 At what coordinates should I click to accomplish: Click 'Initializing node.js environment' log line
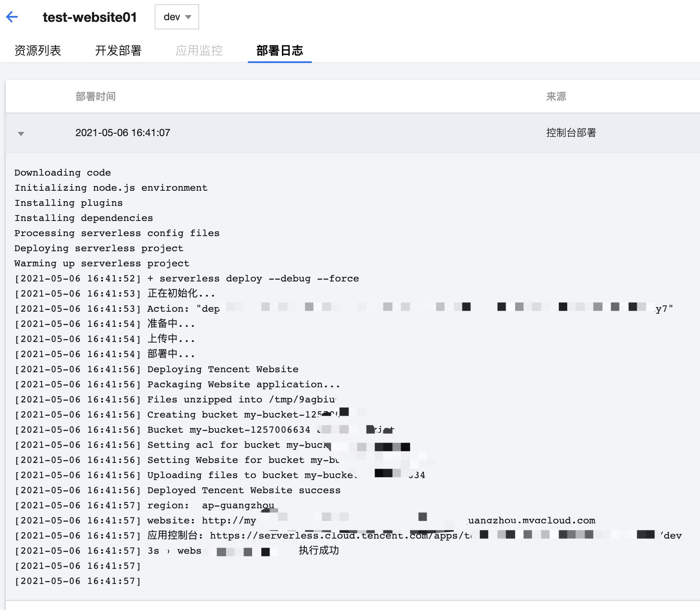click(x=111, y=188)
